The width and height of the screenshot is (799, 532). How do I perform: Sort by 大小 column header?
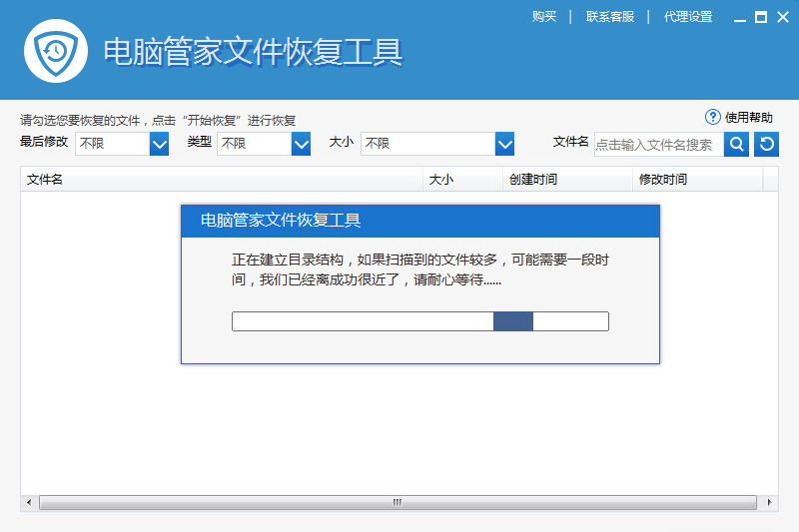[x=462, y=180]
